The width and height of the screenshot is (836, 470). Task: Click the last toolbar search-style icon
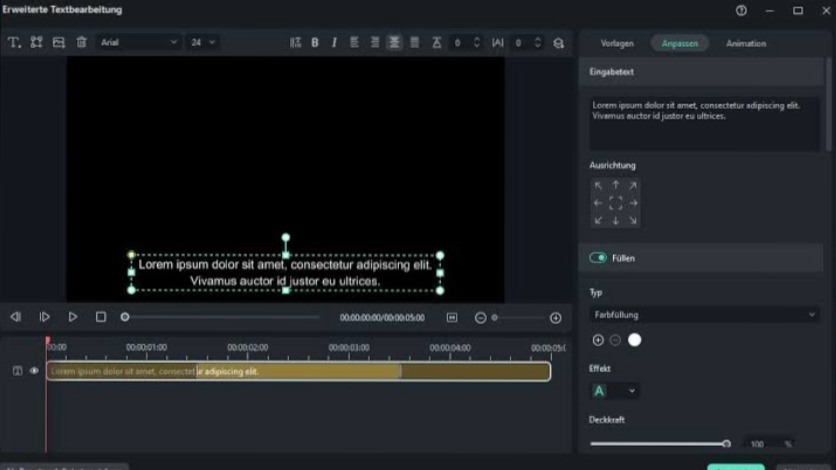pyautogui.click(x=558, y=43)
